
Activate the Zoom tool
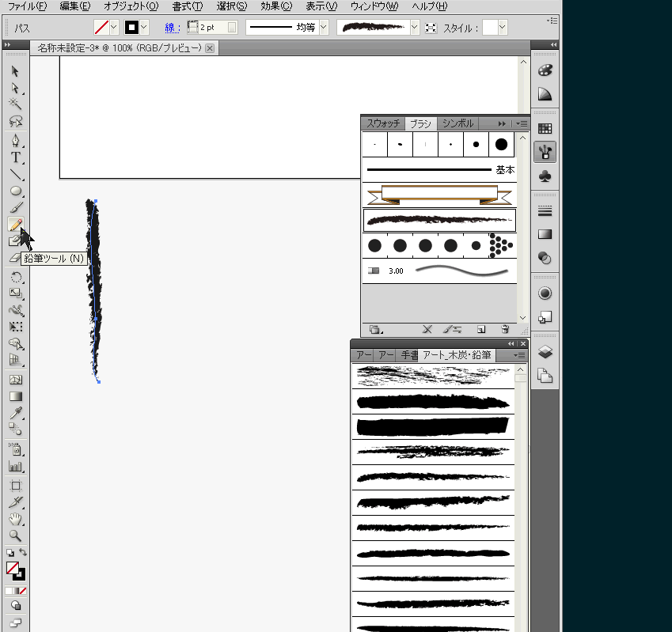(x=14, y=536)
